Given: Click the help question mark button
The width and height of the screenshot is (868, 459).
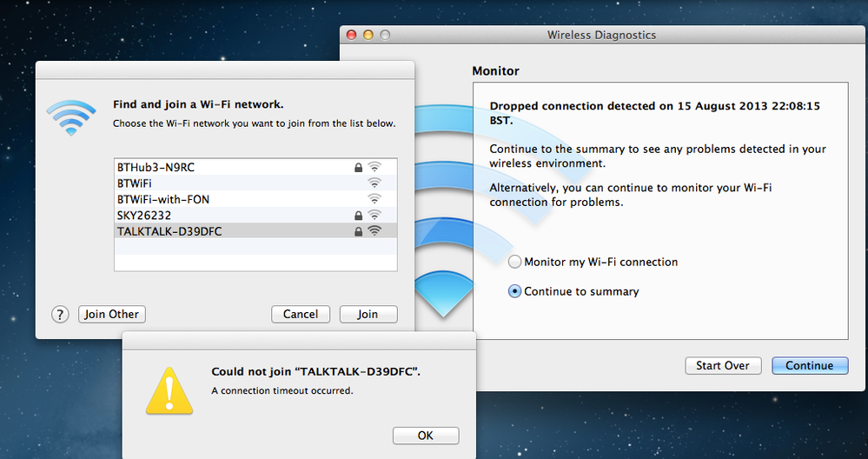Looking at the screenshot, I should (60, 315).
